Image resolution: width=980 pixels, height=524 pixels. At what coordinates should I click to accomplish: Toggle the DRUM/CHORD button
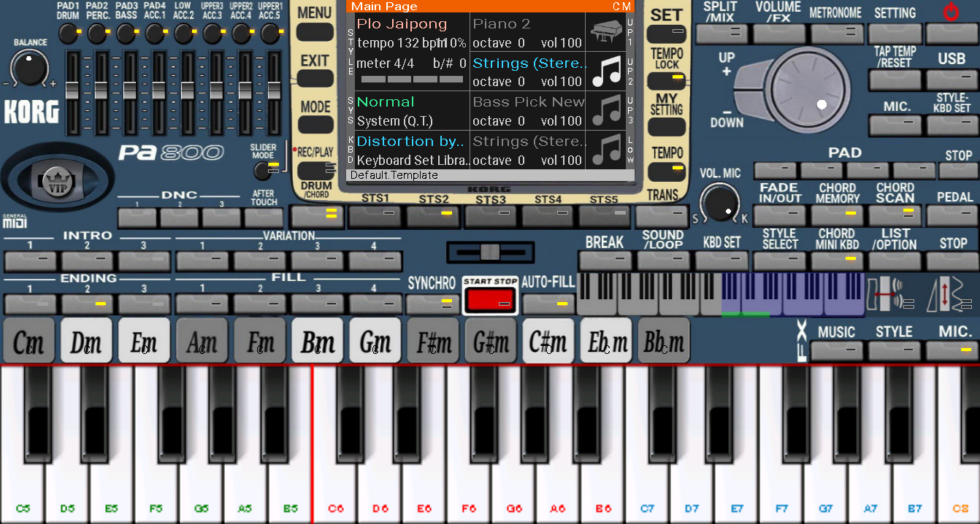317,215
